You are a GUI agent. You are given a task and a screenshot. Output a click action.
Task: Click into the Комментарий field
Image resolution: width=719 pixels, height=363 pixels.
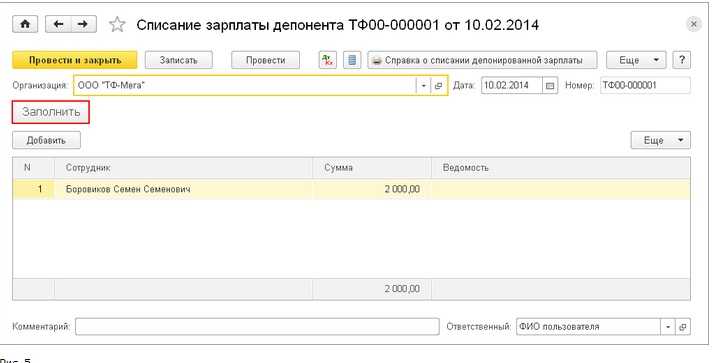pos(257,327)
